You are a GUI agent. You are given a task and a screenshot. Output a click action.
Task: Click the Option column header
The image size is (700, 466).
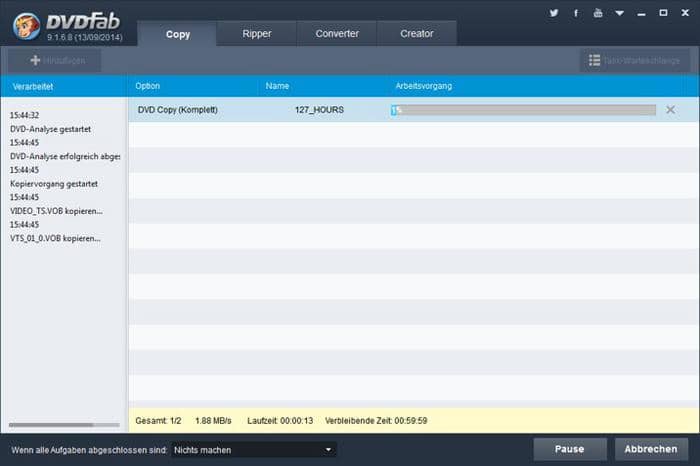point(147,86)
